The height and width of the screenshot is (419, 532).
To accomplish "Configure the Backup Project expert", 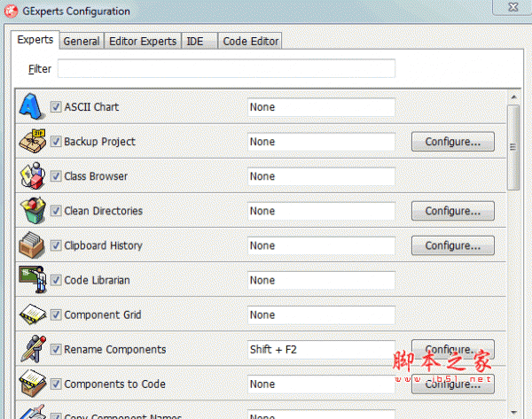I will click(x=453, y=142).
